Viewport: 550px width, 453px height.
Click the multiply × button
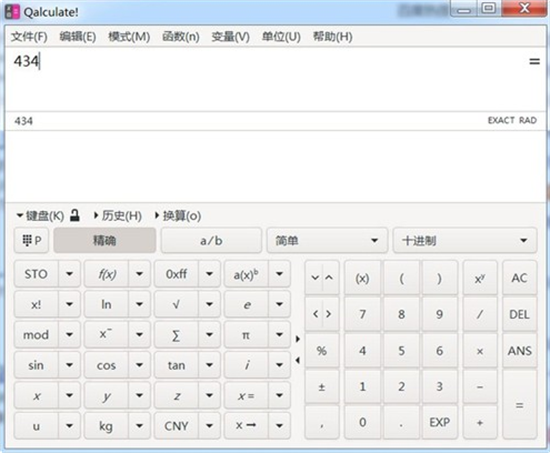point(480,350)
